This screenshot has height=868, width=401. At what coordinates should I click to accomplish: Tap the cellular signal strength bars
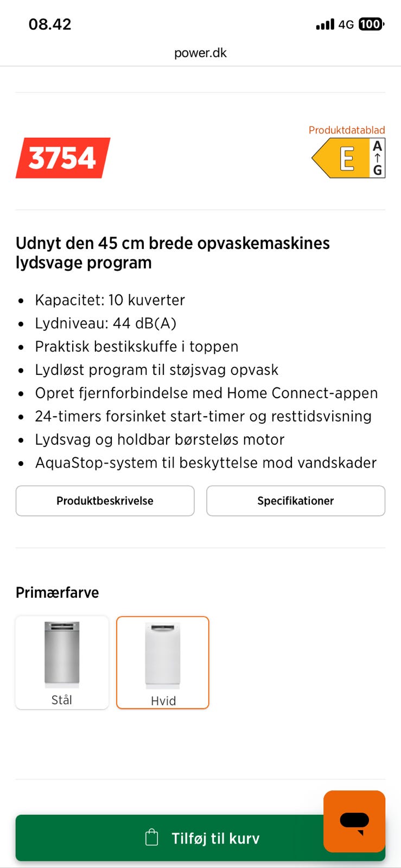[x=325, y=24]
